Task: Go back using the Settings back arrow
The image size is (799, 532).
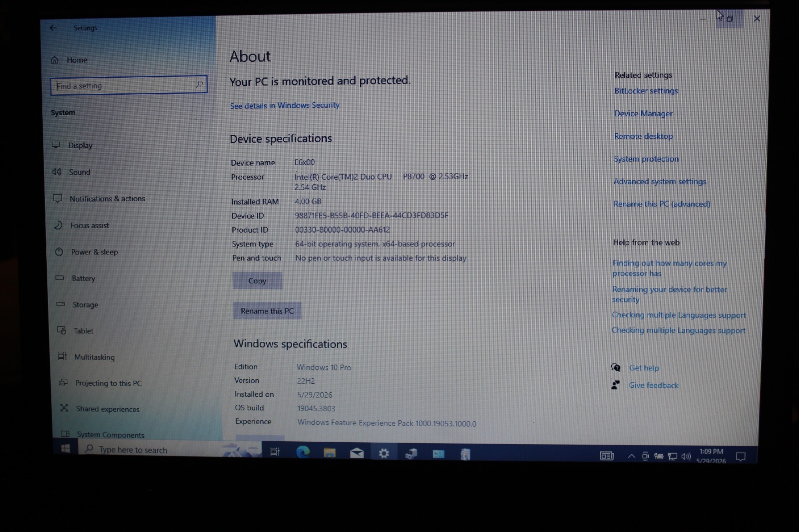Action: pyautogui.click(x=53, y=28)
